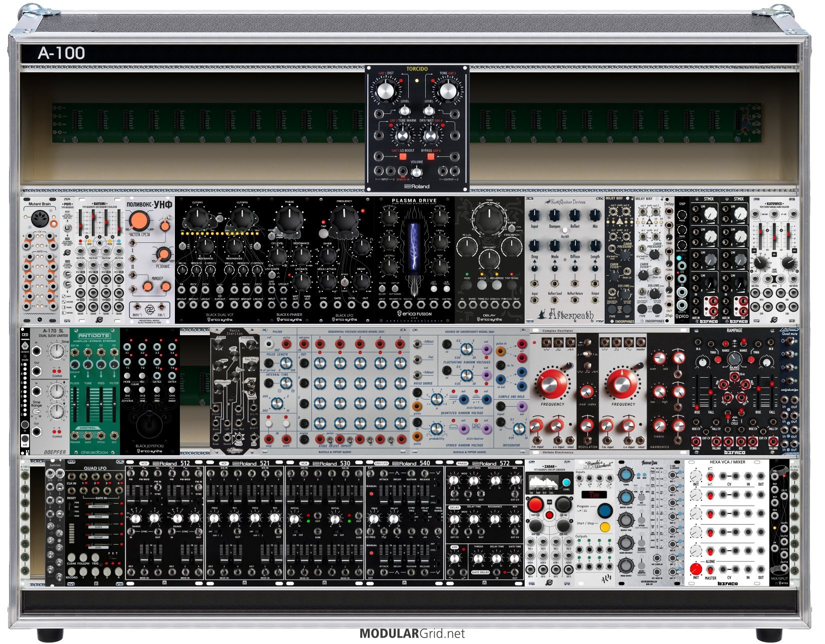
Task: Click the left red FREQUENCY knob on Complex Oscillator
Action: 551,383
